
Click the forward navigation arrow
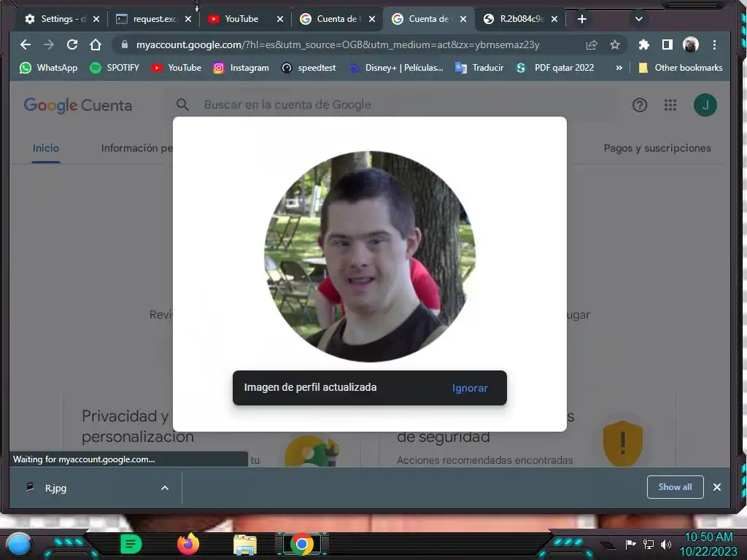(x=49, y=44)
